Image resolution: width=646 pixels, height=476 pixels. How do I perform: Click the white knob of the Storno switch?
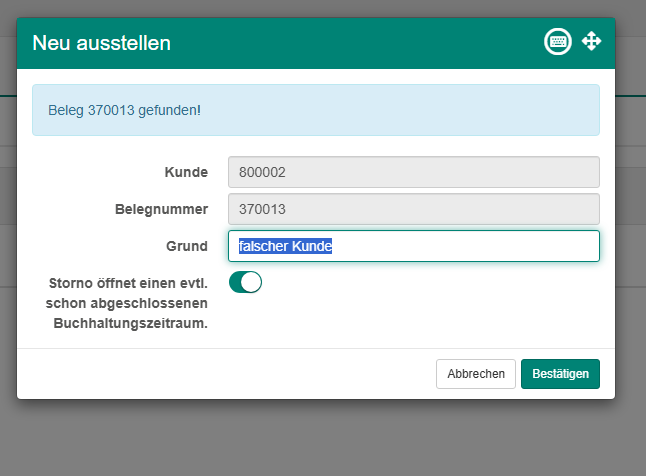click(x=252, y=282)
